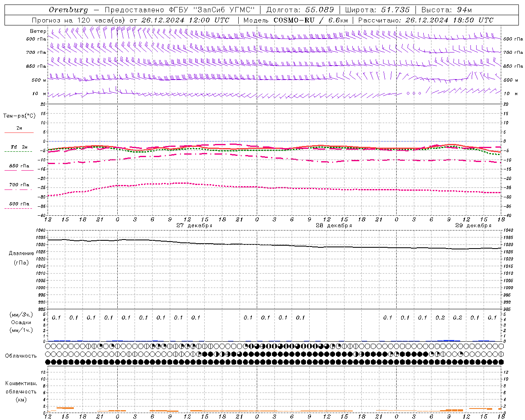Screen dimensions: 525x420
Task: Click the '12:00 UTC' forecast start time
Action: click(209, 20)
